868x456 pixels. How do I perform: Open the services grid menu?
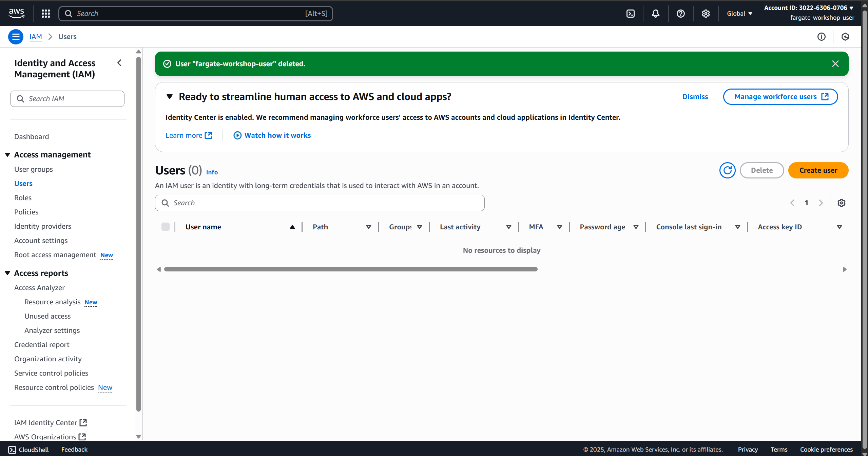tap(46, 14)
